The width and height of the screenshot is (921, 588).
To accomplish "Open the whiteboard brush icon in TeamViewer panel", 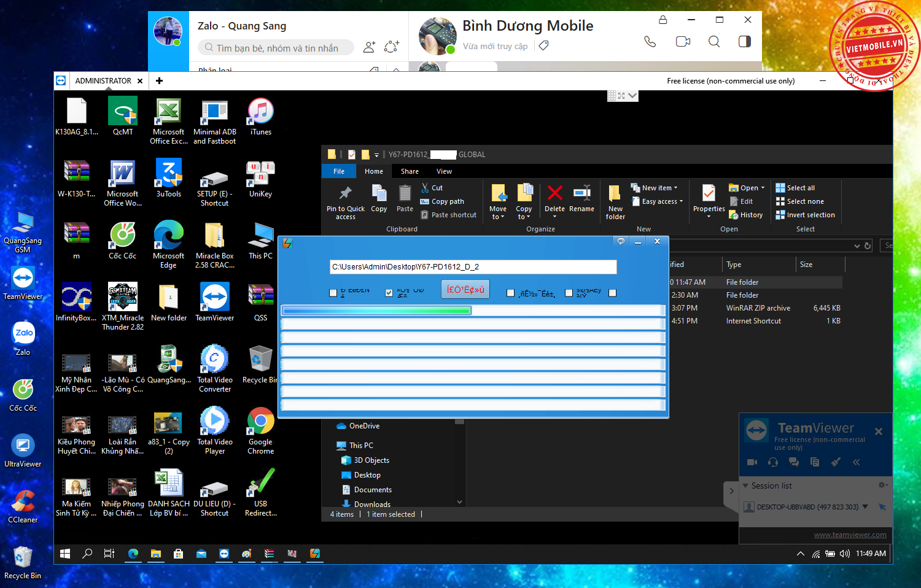I will point(836,462).
